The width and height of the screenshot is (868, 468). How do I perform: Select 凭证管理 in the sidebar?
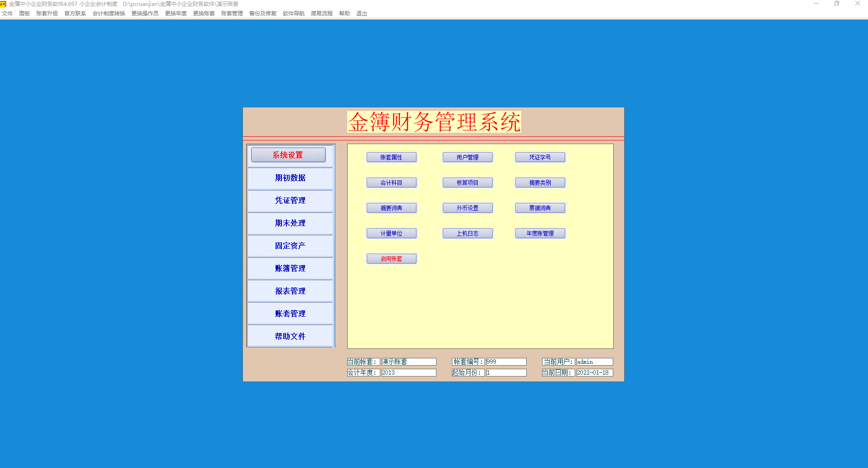pyautogui.click(x=290, y=201)
